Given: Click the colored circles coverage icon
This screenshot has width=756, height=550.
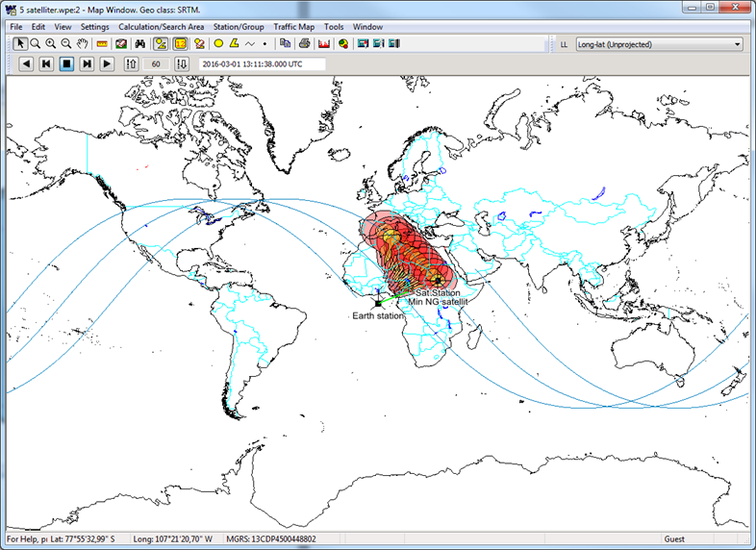Looking at the screenshot, I should pyautogui.click(x=343, y=44).
